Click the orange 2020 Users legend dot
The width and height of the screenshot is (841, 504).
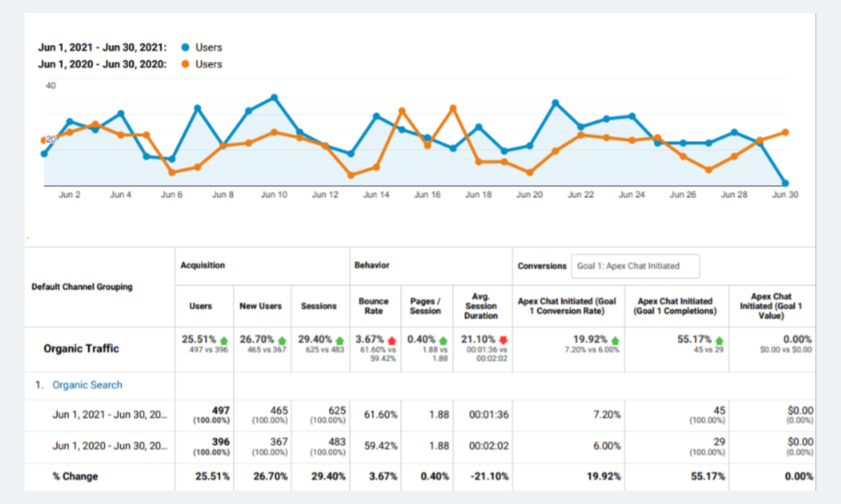185,64
